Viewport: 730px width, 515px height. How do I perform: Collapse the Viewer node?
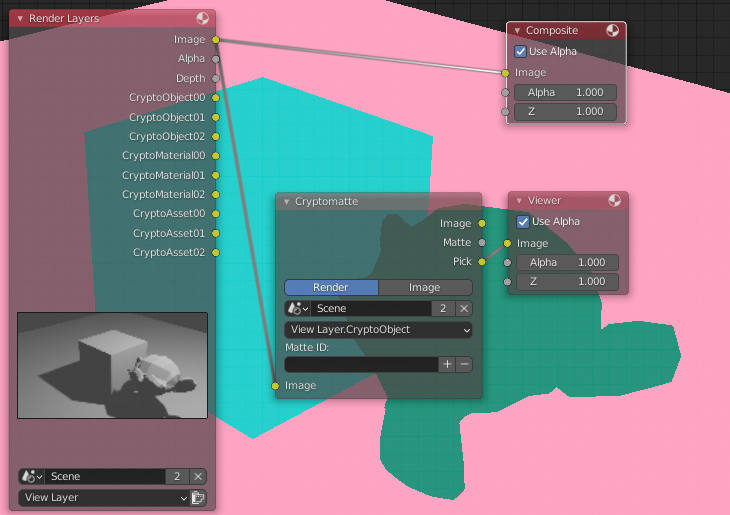(x=519, y=201)
